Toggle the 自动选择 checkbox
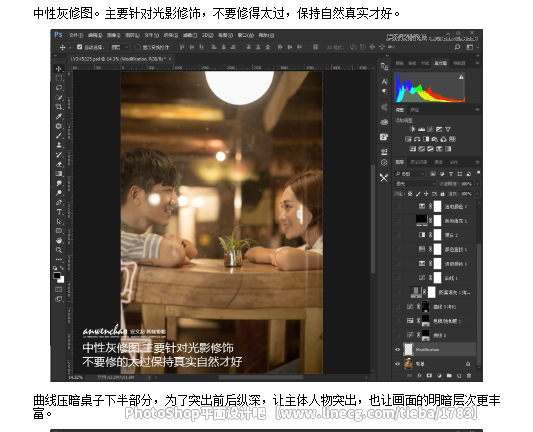 80,47
